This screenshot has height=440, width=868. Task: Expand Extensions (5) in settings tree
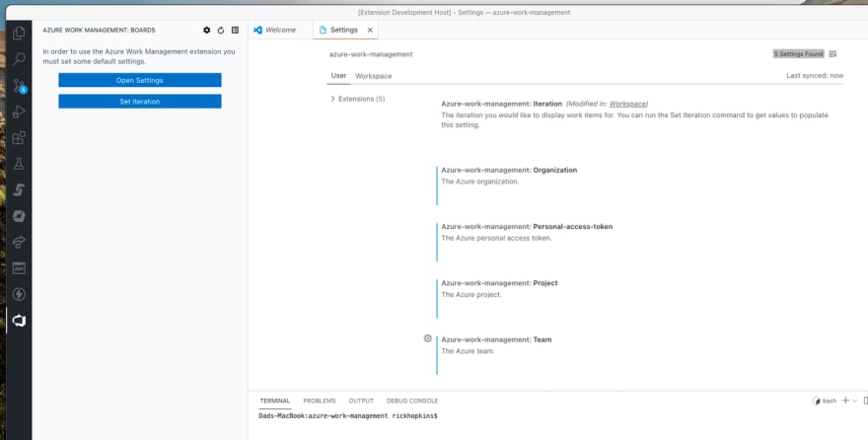click(x=358, y=99)
